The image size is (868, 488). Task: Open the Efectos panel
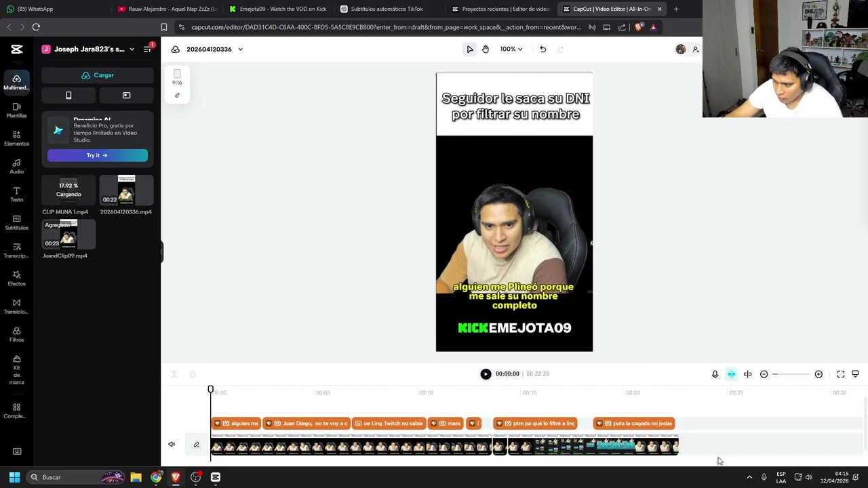[16, 279]
